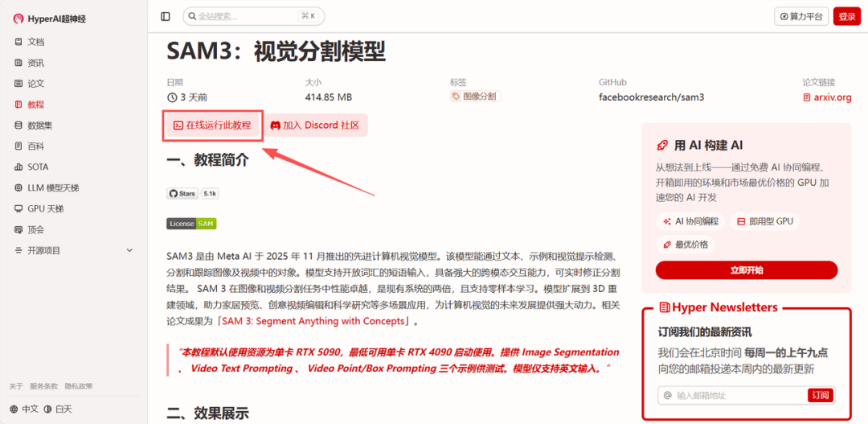Screen dimensions: 868x424
Task: Toggle 白天 theme mode
Action: pyautogui.click(x=58, y=409)
